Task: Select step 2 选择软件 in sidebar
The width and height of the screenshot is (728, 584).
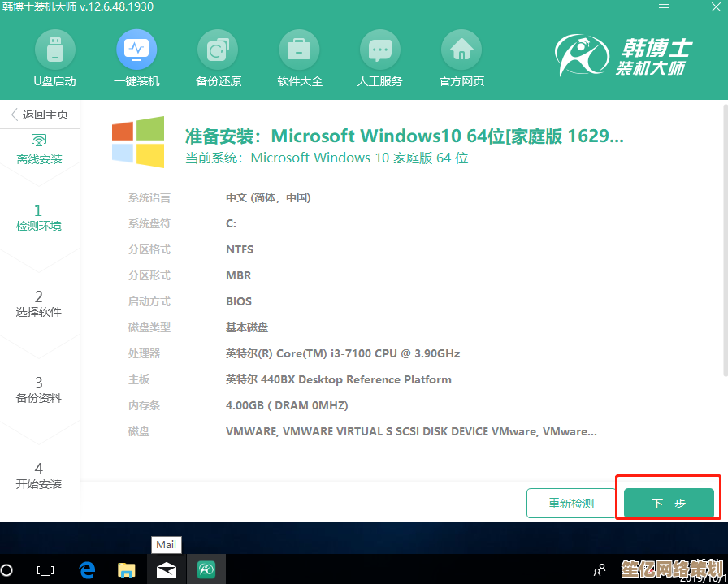Action: click(x=39, y=304)
